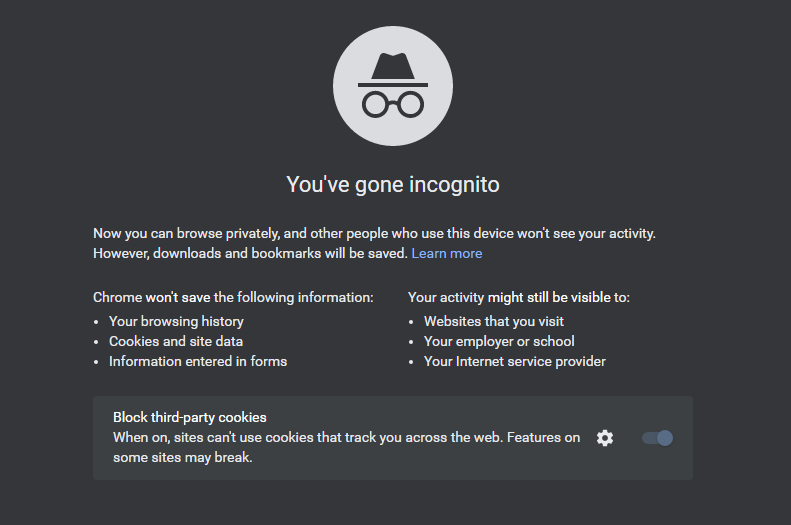Click "Cookies and site data" list item
Image resolution: width=791 pixels, height=525 pixels.
pyautogui.click(x=176, y=342)
